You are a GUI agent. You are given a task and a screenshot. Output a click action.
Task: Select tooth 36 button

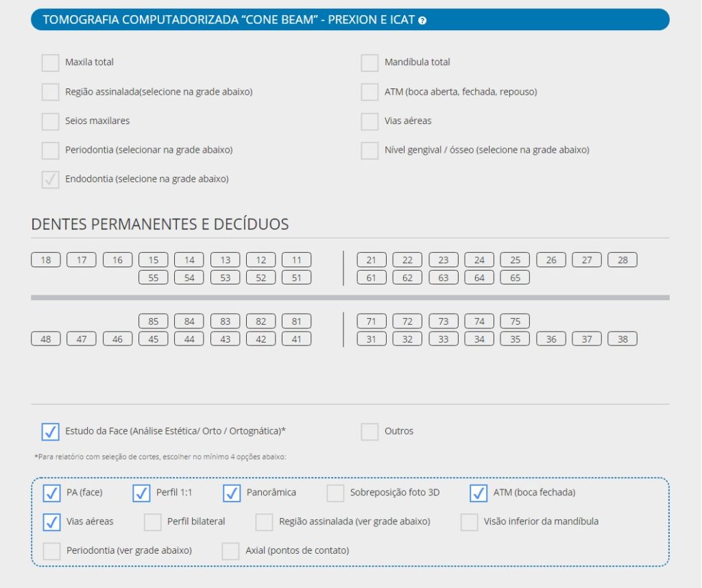point(551,339)
